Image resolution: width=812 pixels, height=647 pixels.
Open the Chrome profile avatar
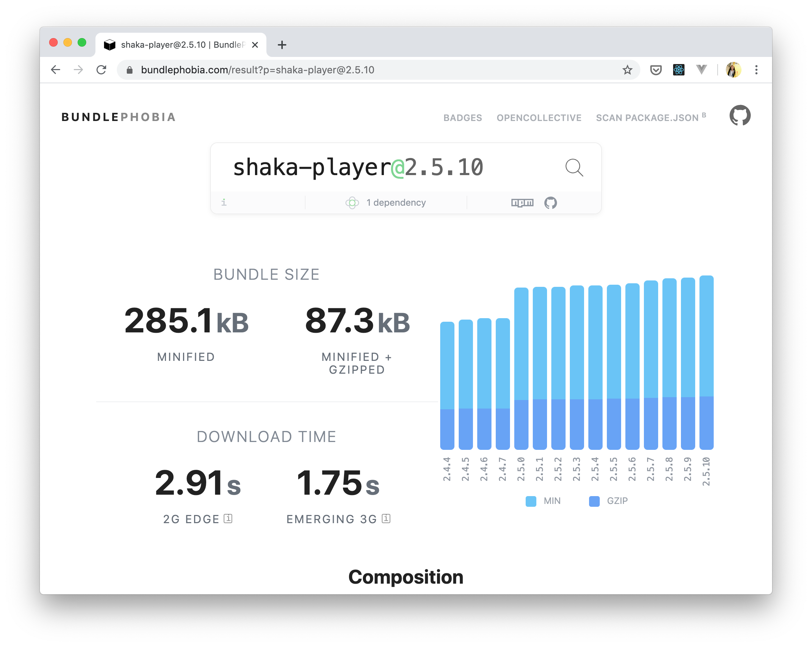[733, 70]
